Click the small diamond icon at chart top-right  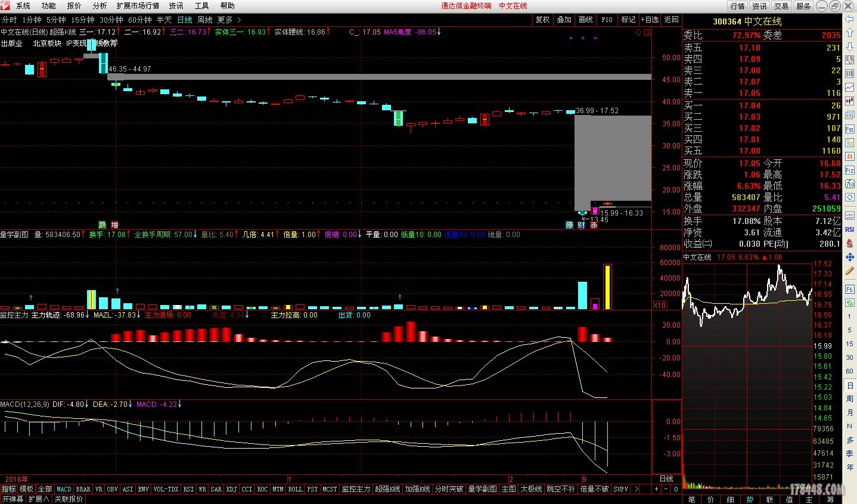click(639, 32)
